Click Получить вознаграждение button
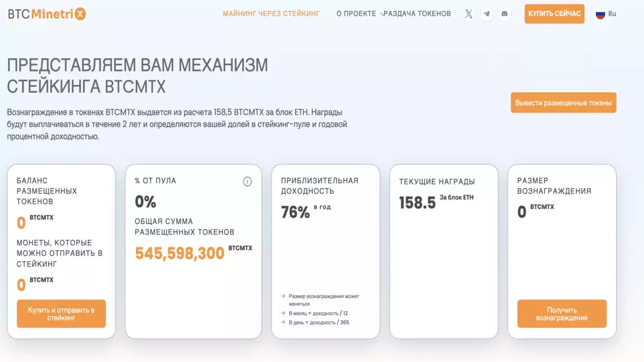 [562, 314]
